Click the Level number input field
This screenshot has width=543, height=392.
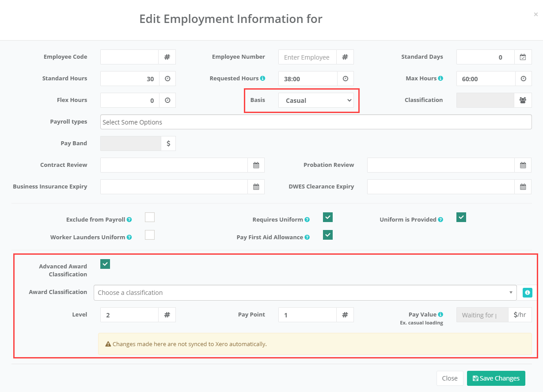pyautogui.click(x=129, y=315)
